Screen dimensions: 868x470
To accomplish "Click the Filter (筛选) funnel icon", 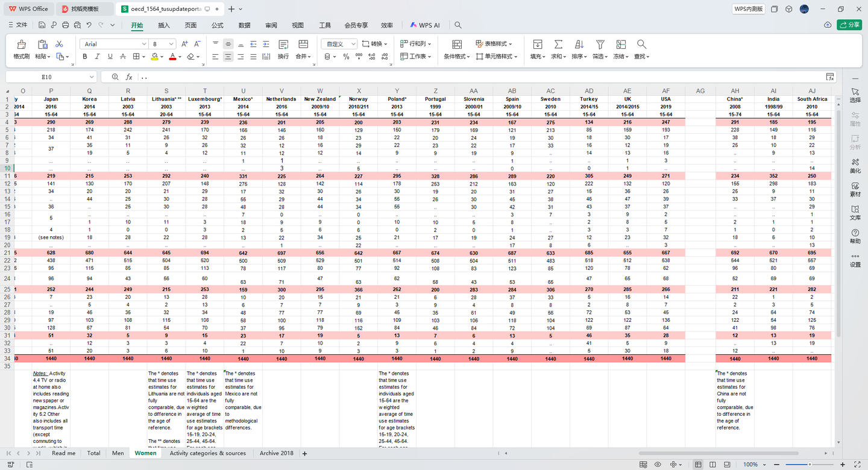I will pyautogui.click(x=600, y=45).
